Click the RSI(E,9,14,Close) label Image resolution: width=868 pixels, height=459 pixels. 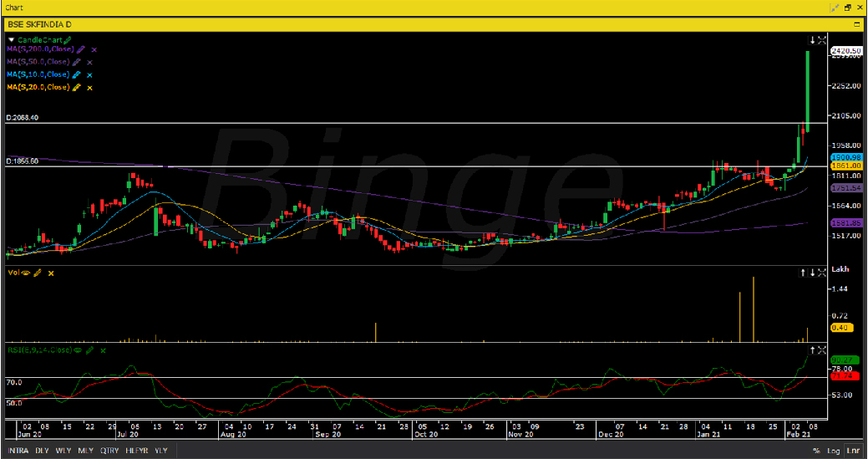39,350
